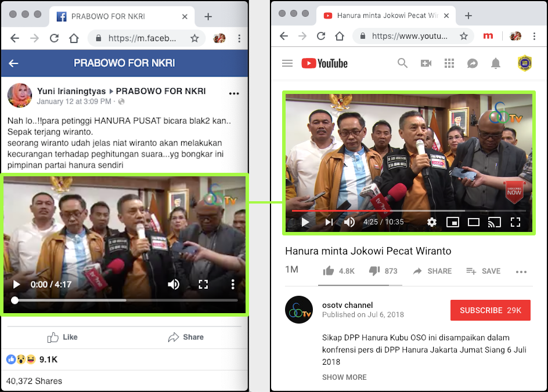
Task: Like the YouTube video with thumbs up
Action: pos(329,271)
